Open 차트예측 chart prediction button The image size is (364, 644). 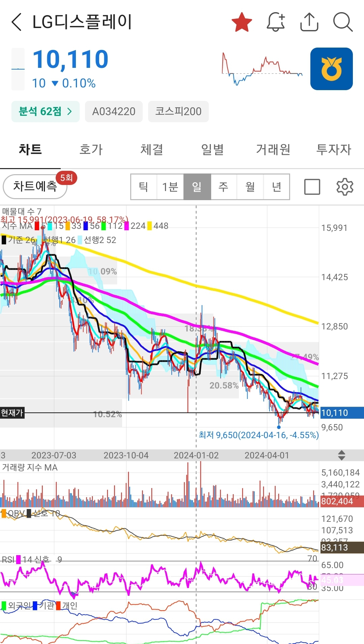point(35,186)
